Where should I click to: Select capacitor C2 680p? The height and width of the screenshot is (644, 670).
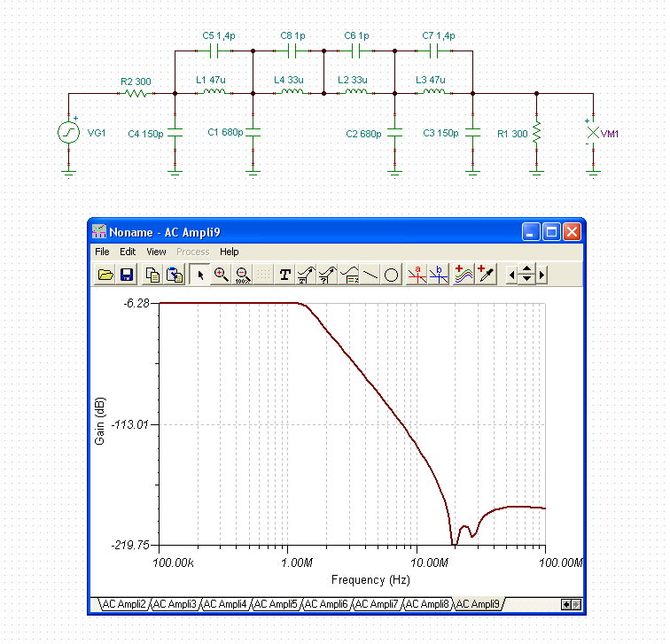[x=395, y=133]
